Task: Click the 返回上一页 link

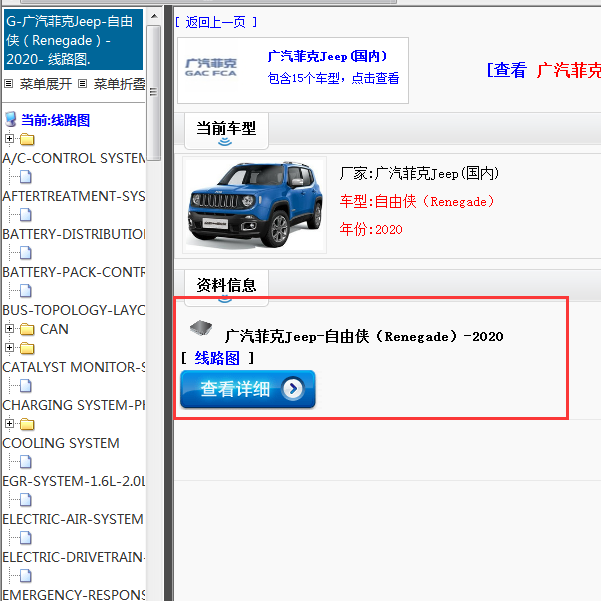Action: (216, 23)
